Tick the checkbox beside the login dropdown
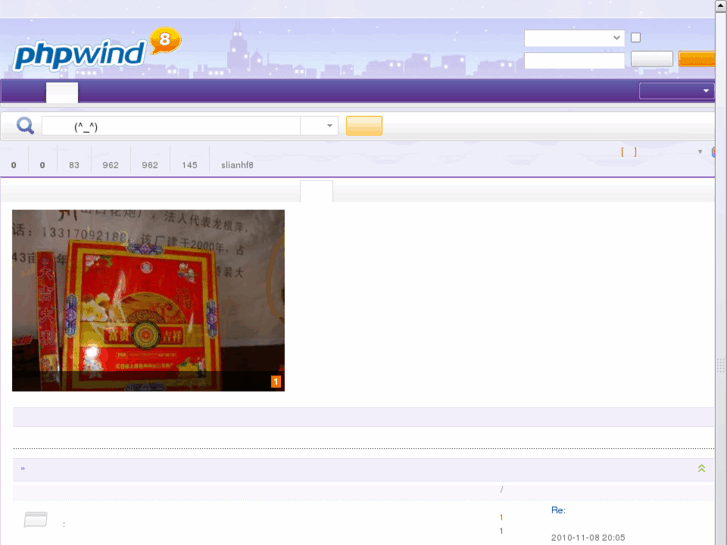The height and width of the screenshot is (545, 727). [x=636, y=38]
